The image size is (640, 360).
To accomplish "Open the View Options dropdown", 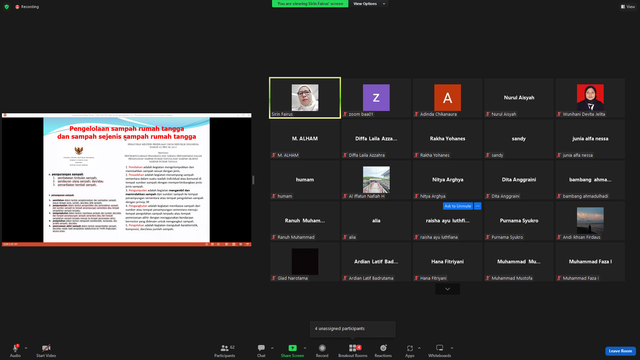I will [x=369, y=4].
